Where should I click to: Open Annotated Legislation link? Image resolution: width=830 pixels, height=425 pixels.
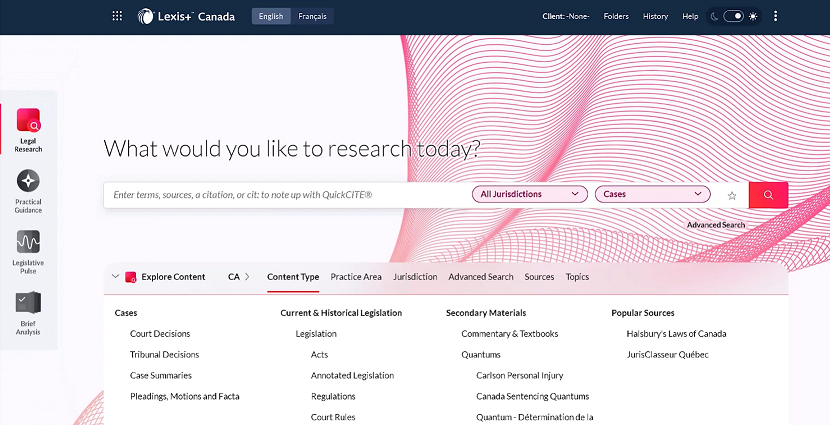(x=353, y=375)
